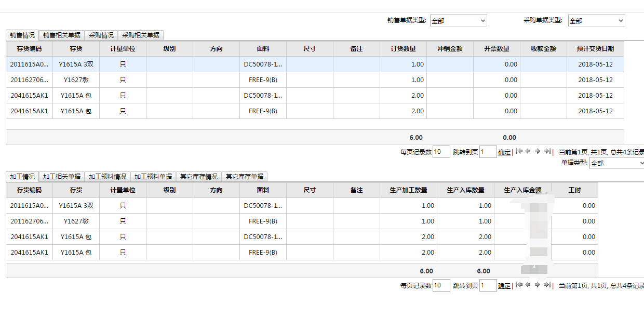Jump to last page in processing table pager
Image resolution: width=644 pixels, height=317 pixels.
click(547, 285)
